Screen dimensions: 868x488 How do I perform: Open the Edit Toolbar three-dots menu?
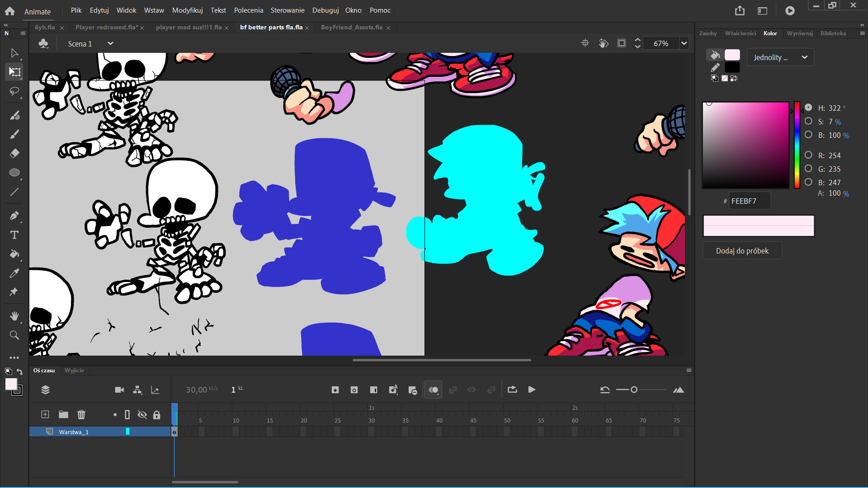[14, 357]
